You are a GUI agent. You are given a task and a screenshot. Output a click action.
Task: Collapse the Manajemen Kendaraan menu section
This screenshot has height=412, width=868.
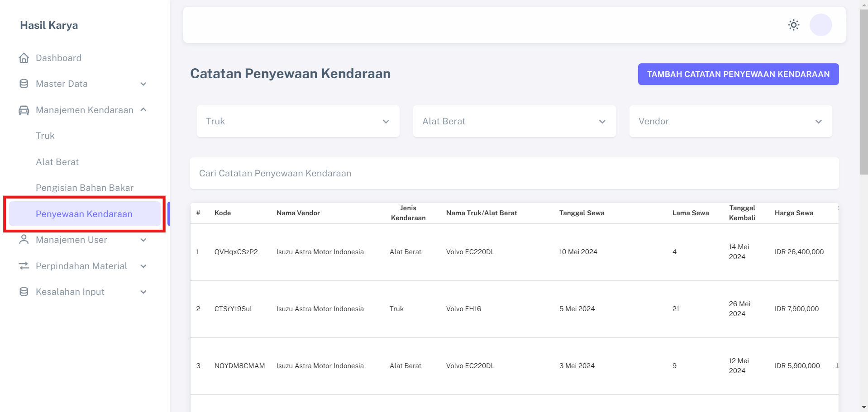(143, 110)
